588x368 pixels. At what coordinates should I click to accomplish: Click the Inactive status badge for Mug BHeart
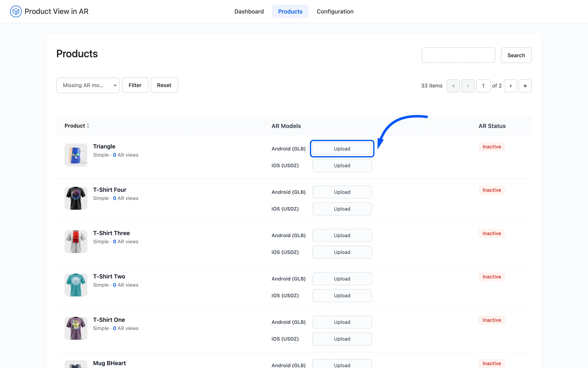492,363
